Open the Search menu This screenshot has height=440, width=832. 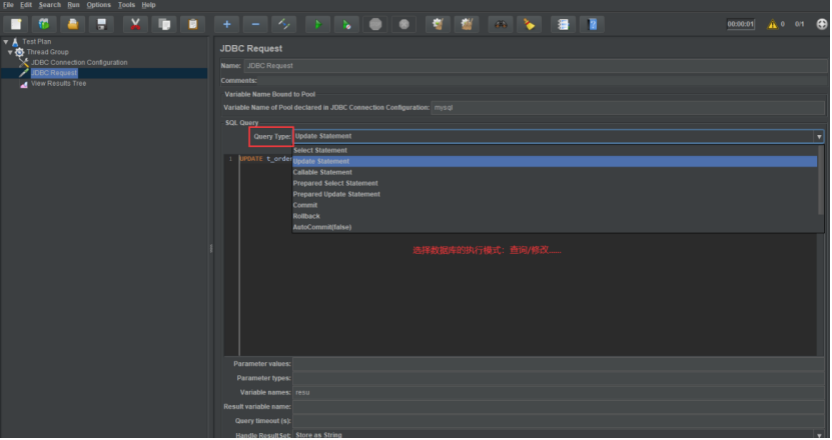click(x=49, y=5)
